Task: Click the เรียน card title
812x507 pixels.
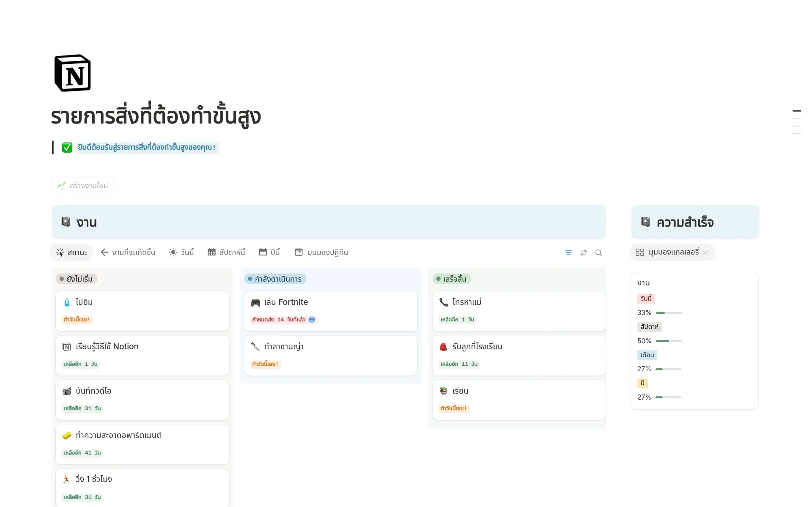Action: tap(460, 391)
